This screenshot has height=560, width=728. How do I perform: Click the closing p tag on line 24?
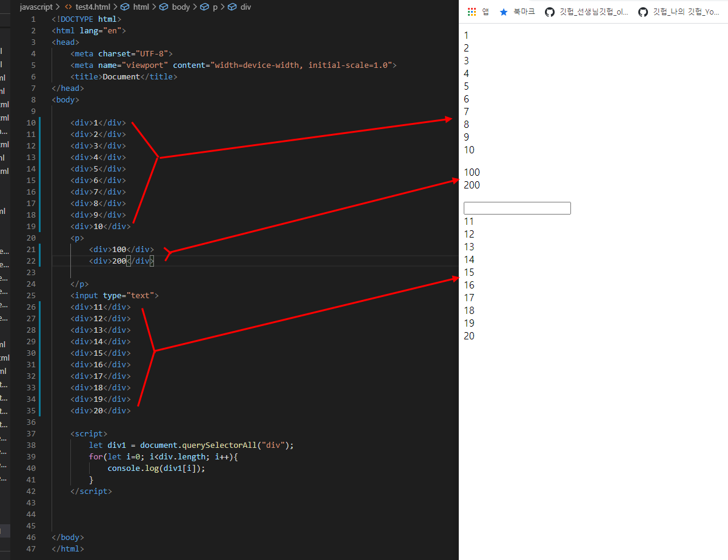pyautogui.click(x=79, y=284)
